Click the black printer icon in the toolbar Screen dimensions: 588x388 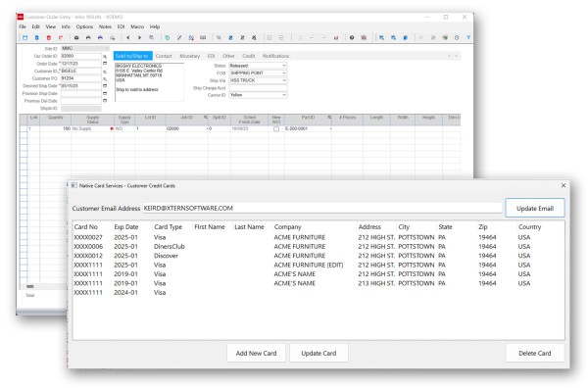coord(88,38)
